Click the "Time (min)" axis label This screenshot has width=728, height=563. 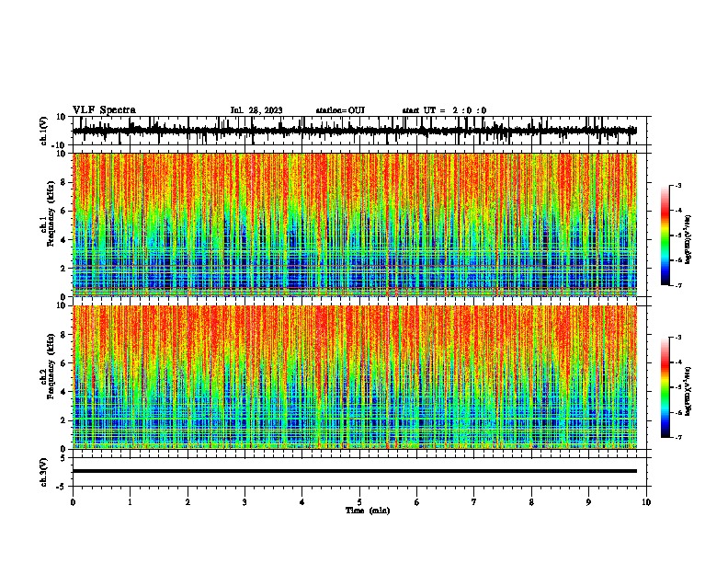368,511
